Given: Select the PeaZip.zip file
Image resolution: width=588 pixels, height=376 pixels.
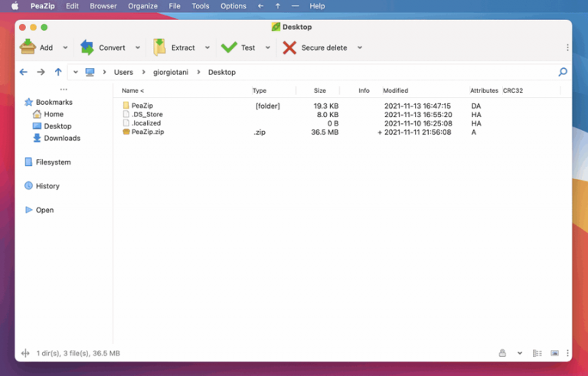Looking at the screenshot, I should (x=148, y=132).
